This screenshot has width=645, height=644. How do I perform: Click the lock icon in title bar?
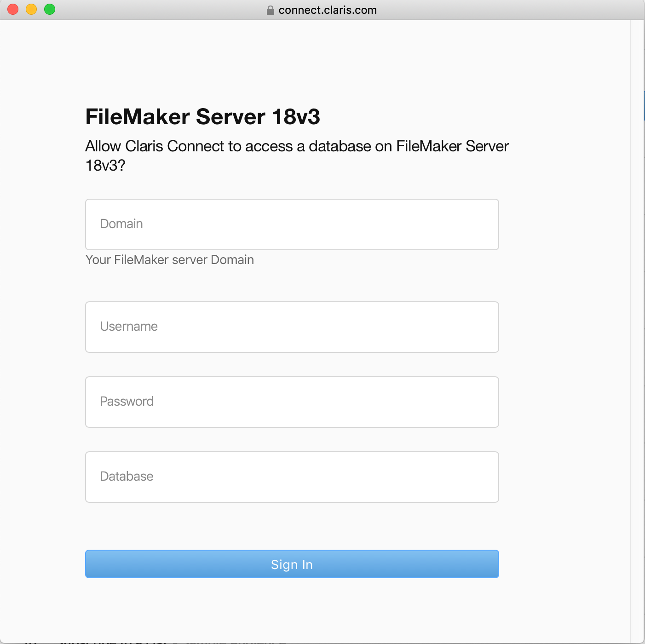coord(271,10)
